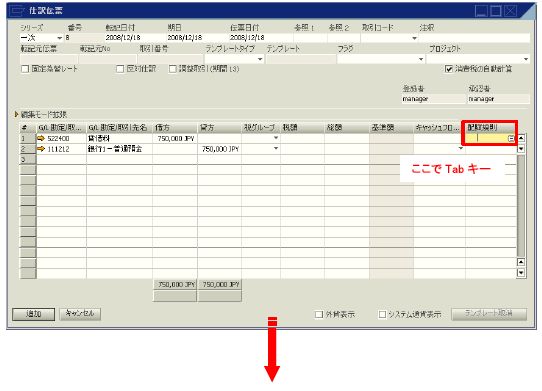Toggle the fixed exchange rate checkbox
Viewport: 542px width, 391px height.
(x=25, y=69)
